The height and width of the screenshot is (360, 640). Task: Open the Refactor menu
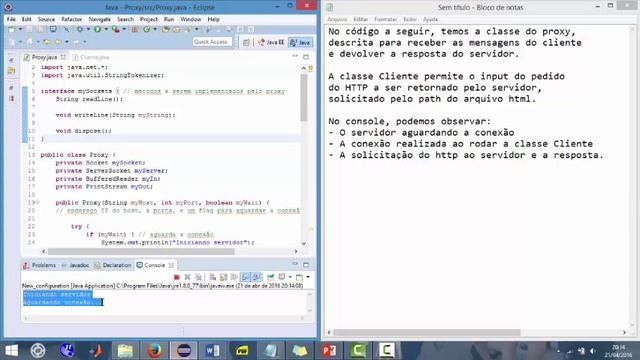click(71, 19)
